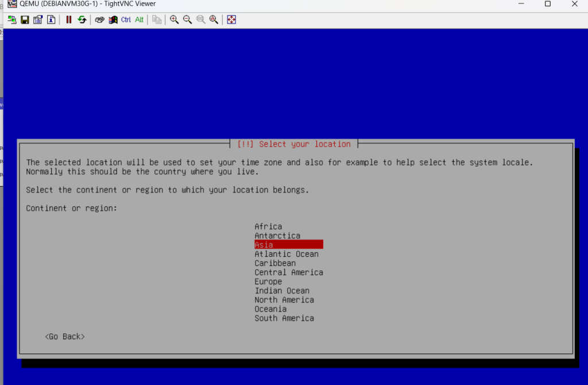Viewport: 588px width, 385px height.
Task: Show connection info via the 'i' icon
Action: (x=51, y=20)
